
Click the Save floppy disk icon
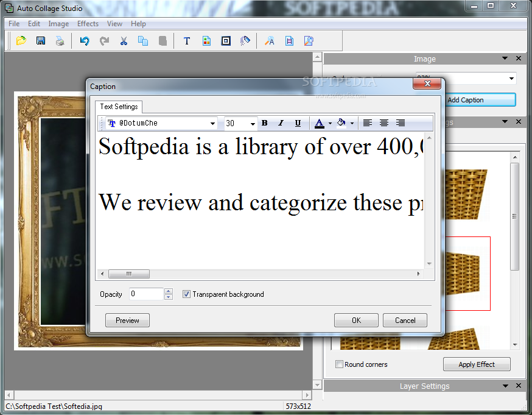click(x=41, y=41)
